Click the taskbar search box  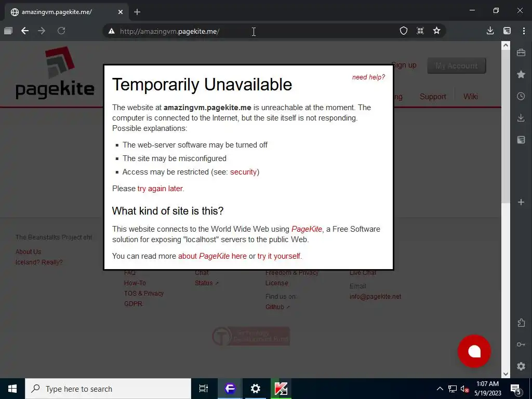click(x=108, y=389)
